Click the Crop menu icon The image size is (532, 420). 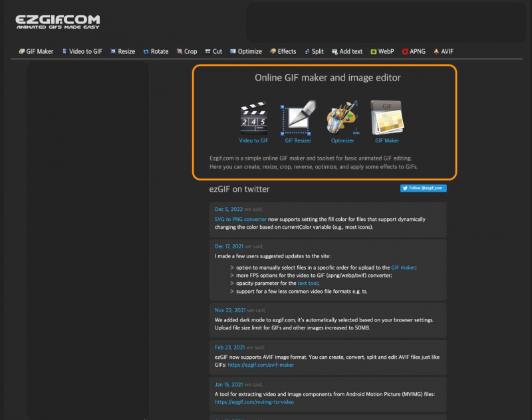click(x=180, y=51)
